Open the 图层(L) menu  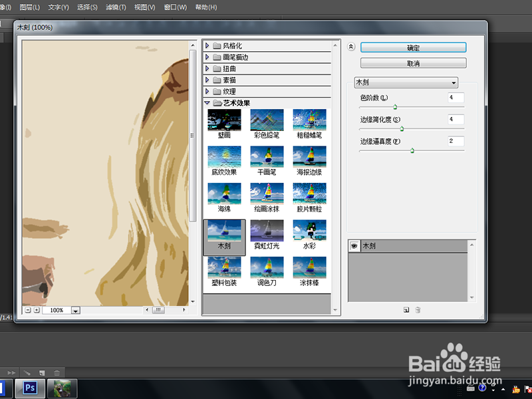point(29,7)
